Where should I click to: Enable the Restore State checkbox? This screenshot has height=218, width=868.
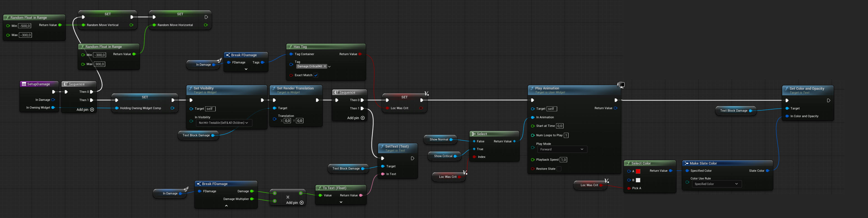[x=559, y=169]
